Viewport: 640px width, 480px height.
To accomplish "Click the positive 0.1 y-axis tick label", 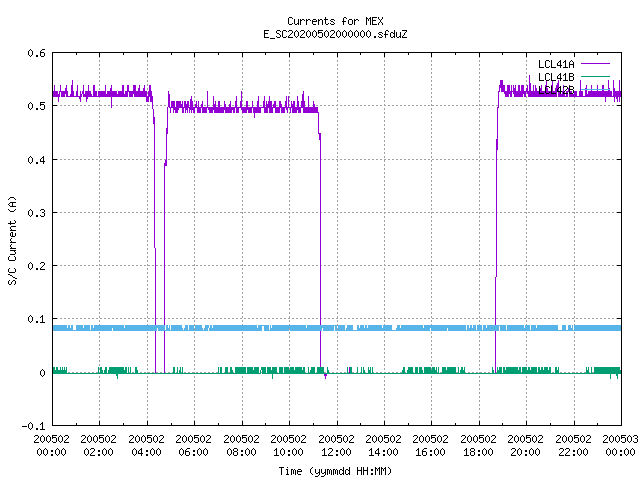I will click(x=36, y=319).
